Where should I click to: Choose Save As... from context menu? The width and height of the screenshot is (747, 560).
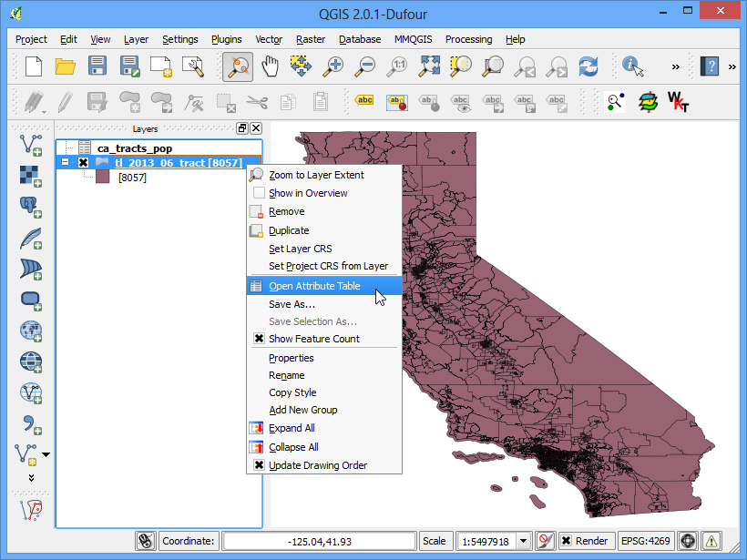click(x=324, y=304)
